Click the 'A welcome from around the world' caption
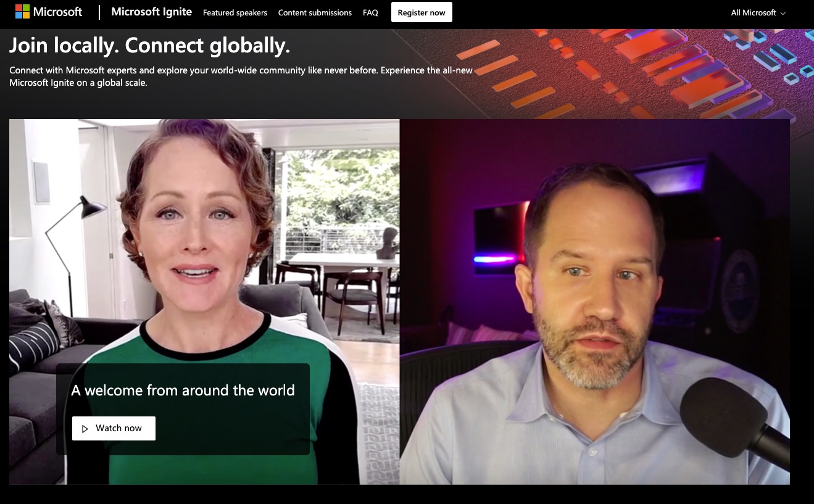814x504 pixels. (x=183, y=390)
